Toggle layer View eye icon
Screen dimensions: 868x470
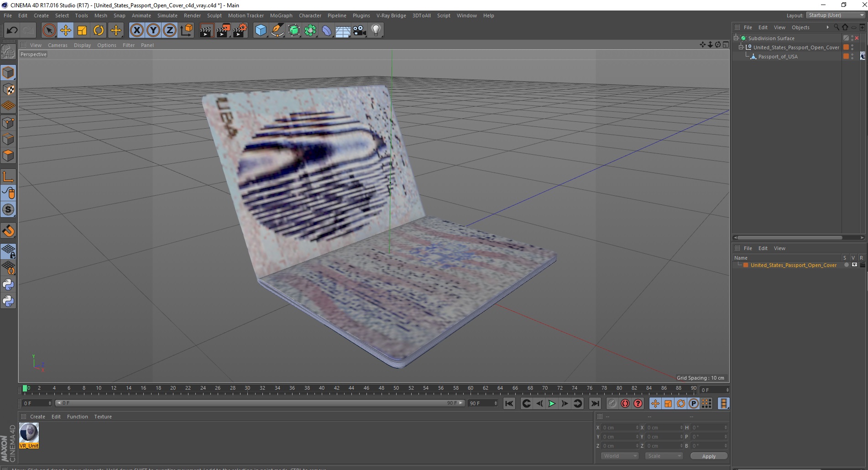(854, 265)
